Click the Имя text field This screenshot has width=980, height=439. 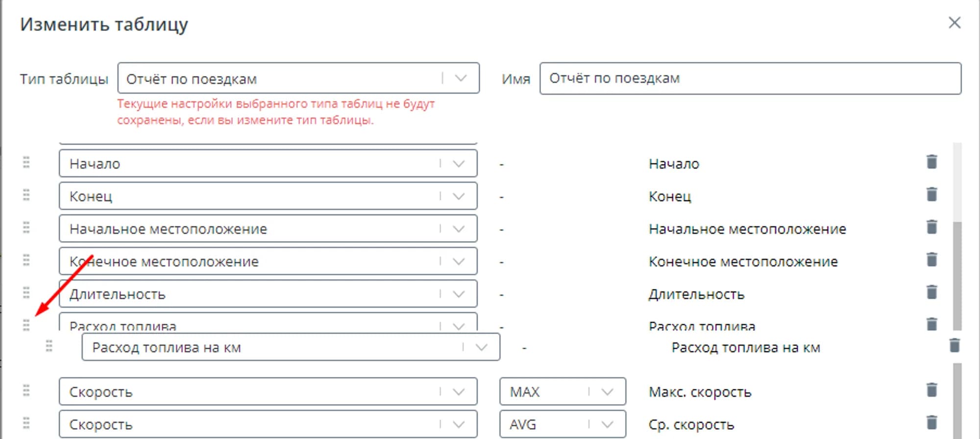(x=750, y=78)
